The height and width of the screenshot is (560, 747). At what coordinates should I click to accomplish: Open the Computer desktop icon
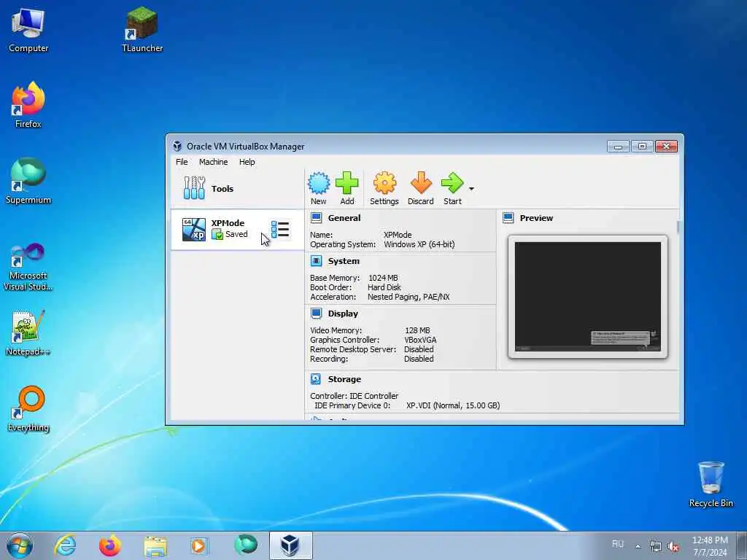(x=28, y=31)
